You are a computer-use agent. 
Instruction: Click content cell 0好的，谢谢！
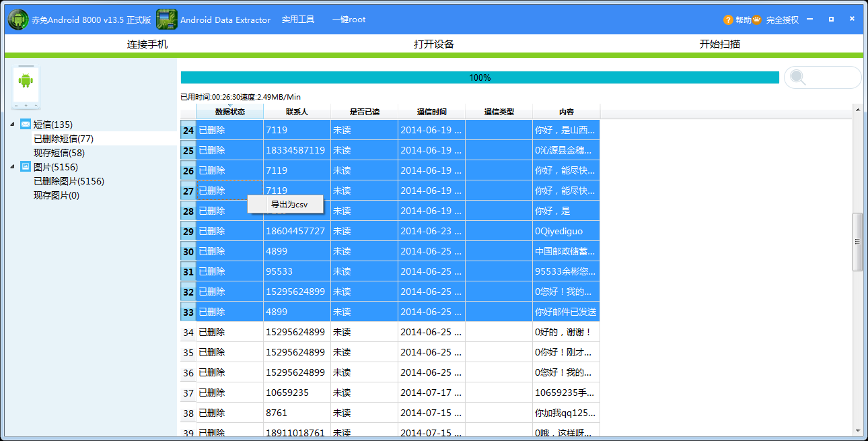(x=567, y=332)
